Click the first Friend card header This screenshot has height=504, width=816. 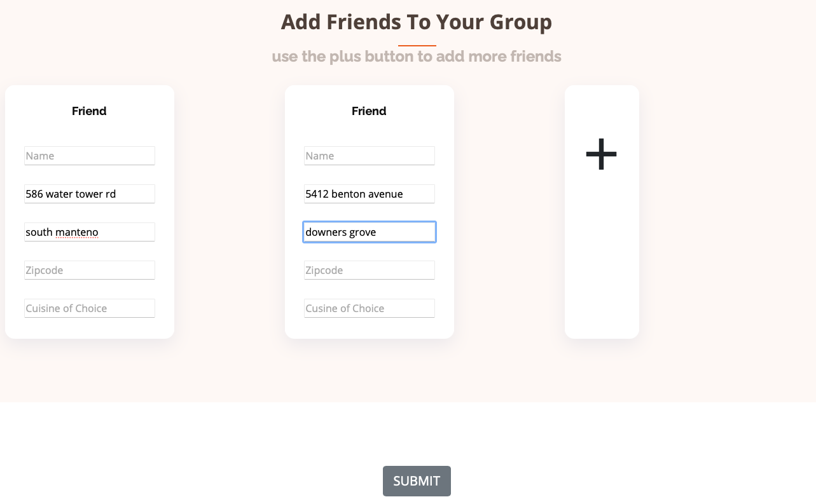(x=89, y=111)
